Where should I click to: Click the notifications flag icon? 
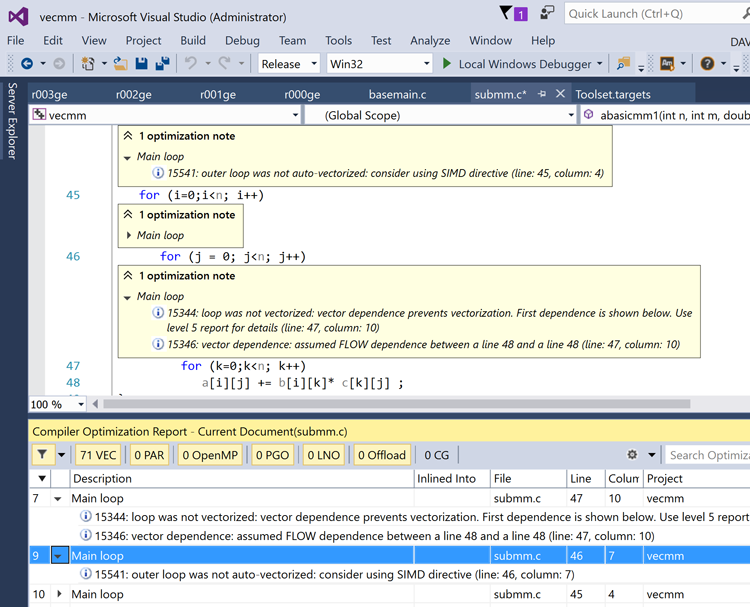pos(508,14)
